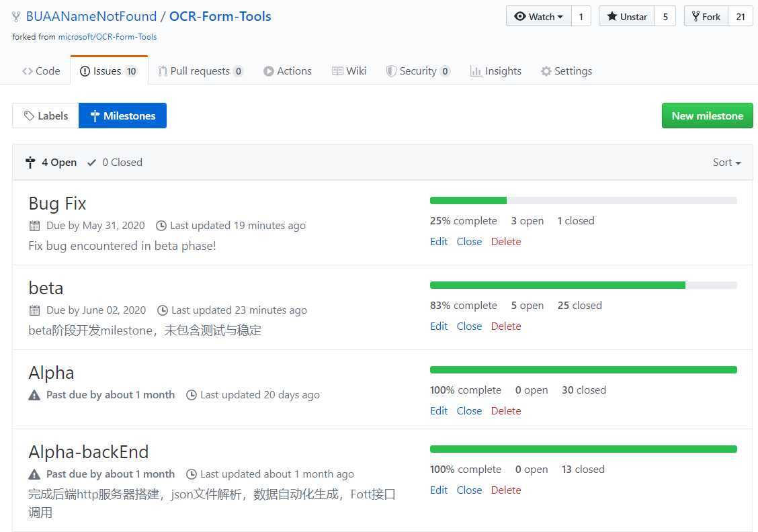Click the clock icon beside 20 days ago
This screenshot has width=758, height=532.
[x=192, y=395]
